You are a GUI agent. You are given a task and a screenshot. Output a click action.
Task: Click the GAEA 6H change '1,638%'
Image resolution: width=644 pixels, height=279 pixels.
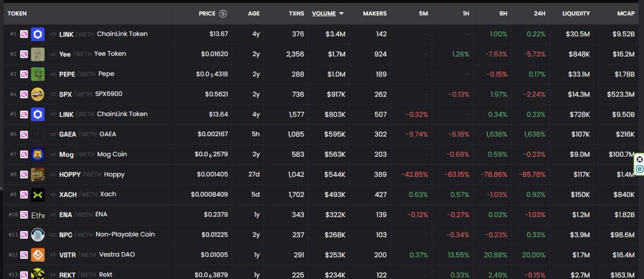coord(496,134)
